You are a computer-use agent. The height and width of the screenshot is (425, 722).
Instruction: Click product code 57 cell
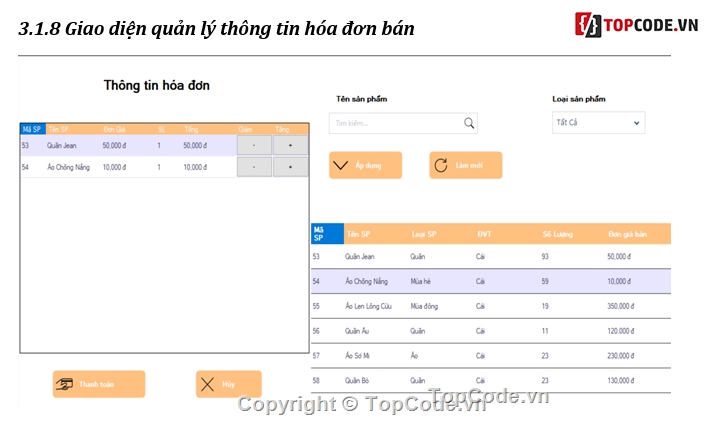316,355
